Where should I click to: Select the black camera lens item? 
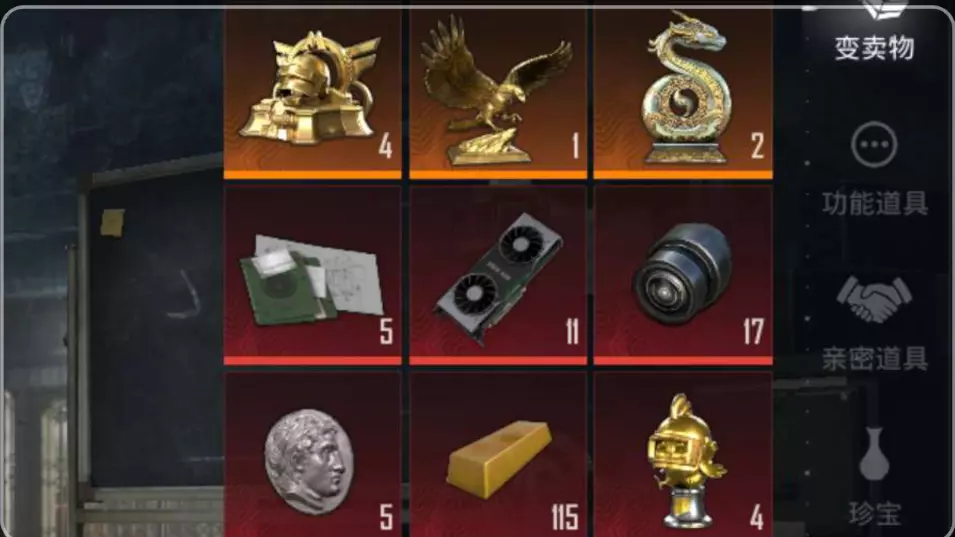coord(683,275)
